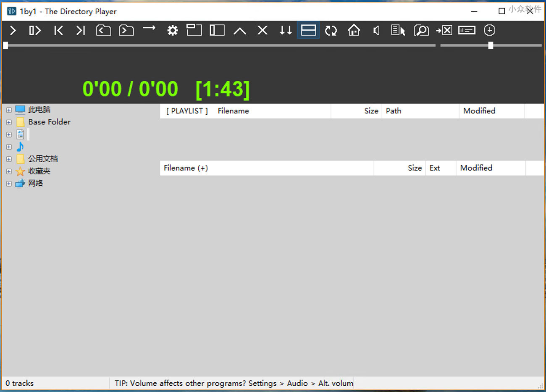This screenshot has height=392, width=546.
Task: Expand the Base Folder tree node
Action: [x=9, y=122]
